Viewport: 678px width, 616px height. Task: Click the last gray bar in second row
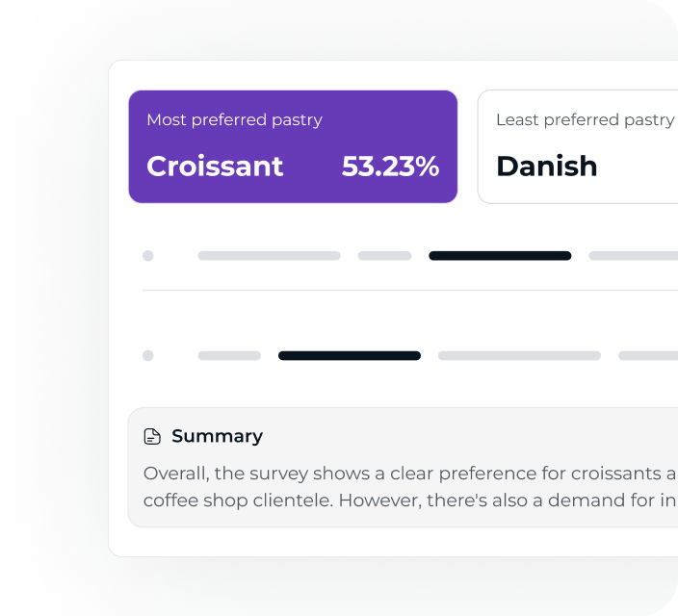point(647,355)
